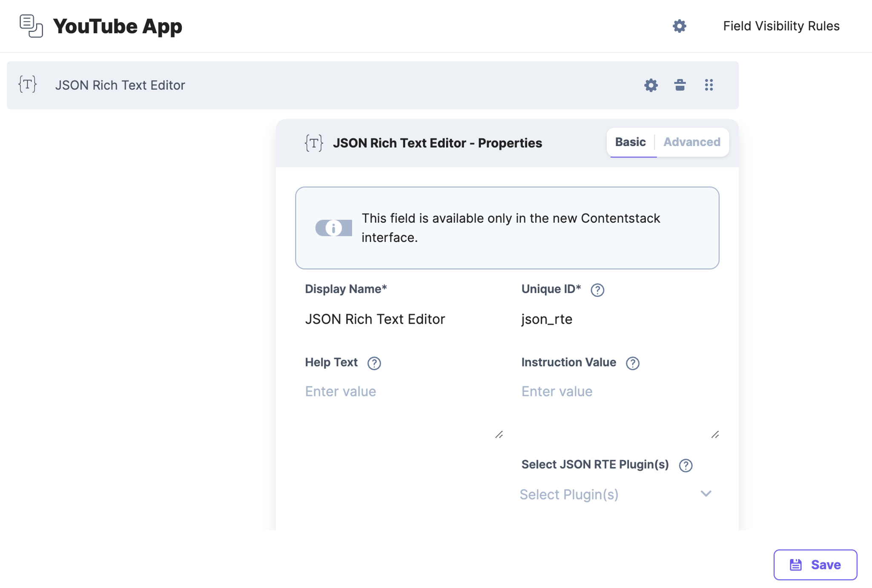Screen dimensions: 872x588
Task: Open Field Visibility Rules
Action: click(x=781, y=26)
